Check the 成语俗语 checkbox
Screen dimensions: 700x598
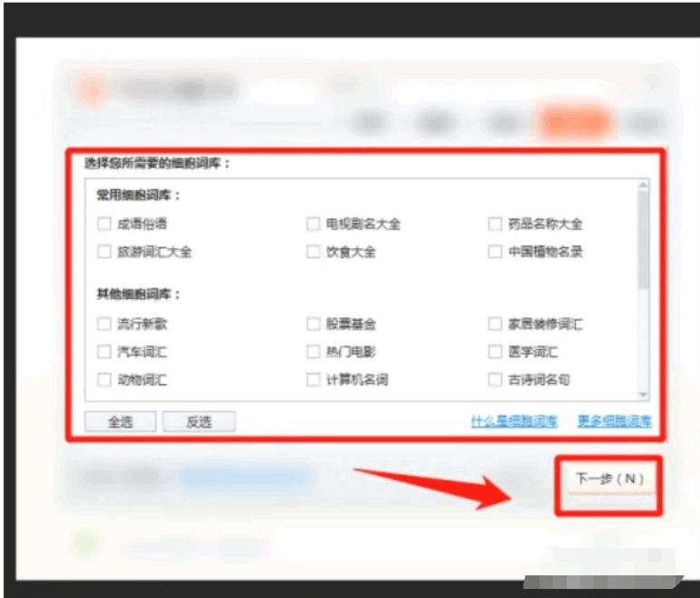(104, 224)
